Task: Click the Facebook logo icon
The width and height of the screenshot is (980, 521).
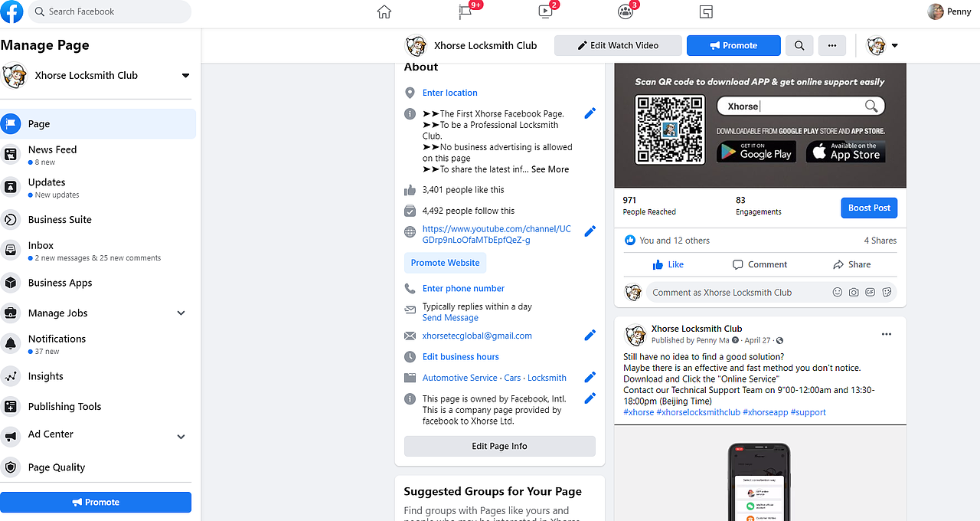Action: click(x=11, y=11)
